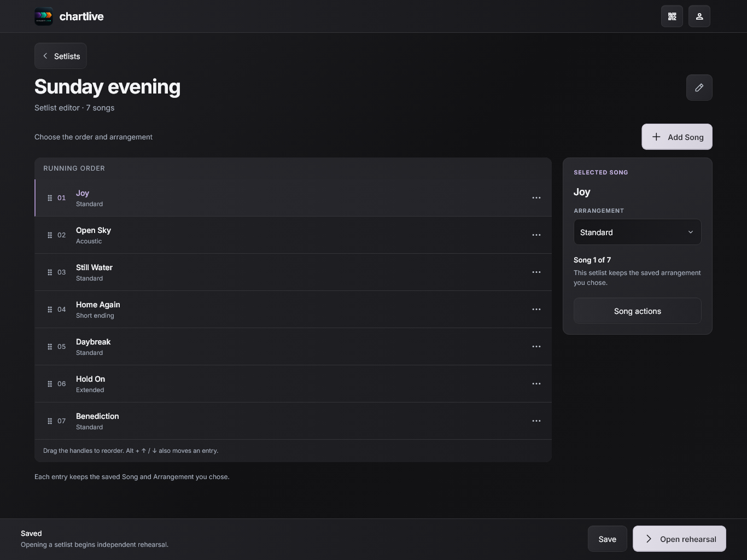Click the drag handle for Benediction

coord(50,421)
